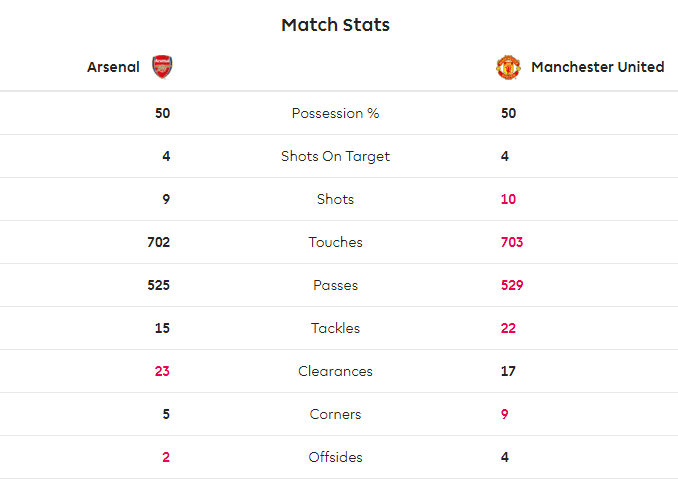Click the Possession % stat label

pyautogui.click(x=336, y=113)
